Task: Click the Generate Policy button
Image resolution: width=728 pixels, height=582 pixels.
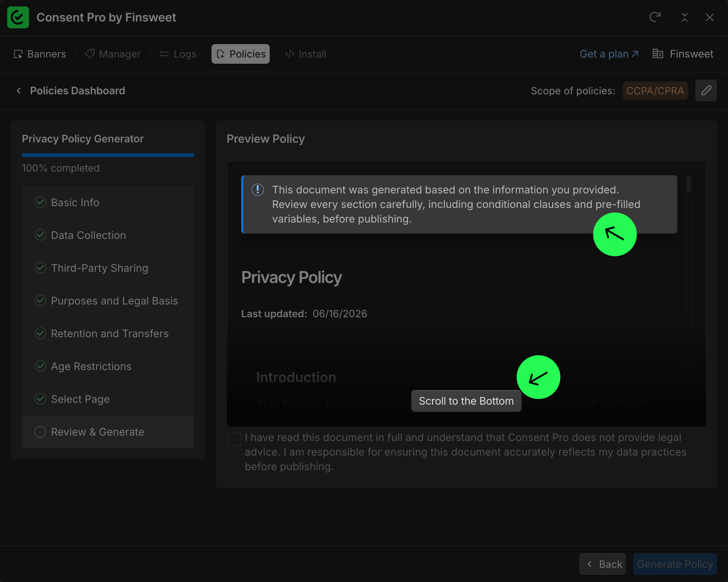Action: tap(675, 564)
